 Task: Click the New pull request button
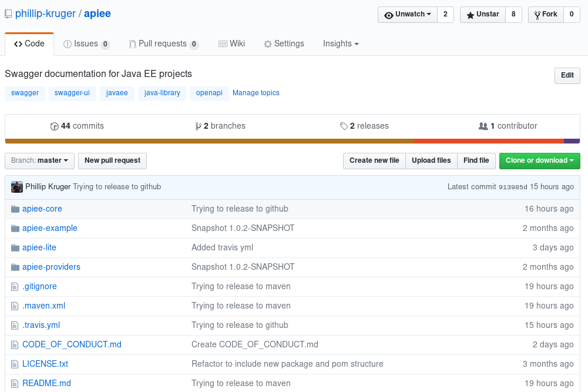pyautogui.click(x=112, y=160)
